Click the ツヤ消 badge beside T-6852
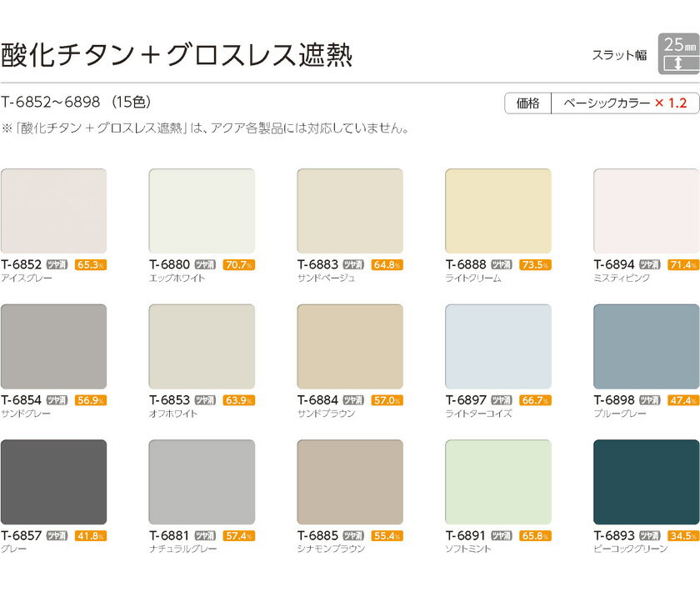 tap(57, 265)
